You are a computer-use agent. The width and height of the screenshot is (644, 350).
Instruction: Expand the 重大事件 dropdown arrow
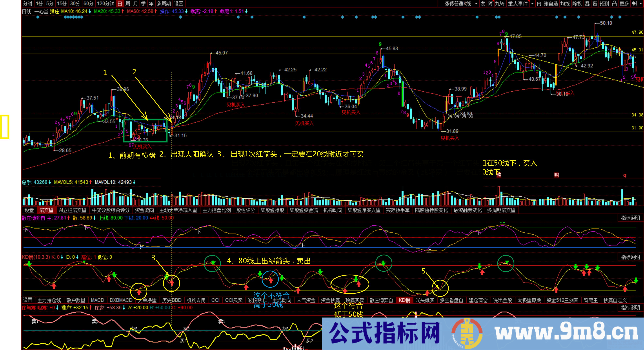coord(532,3)
